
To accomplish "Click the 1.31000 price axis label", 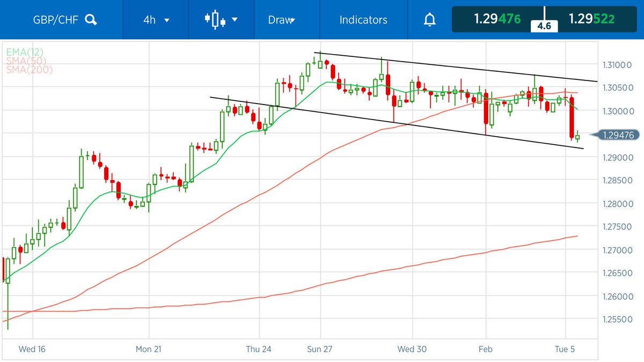I will coord(618,65).
